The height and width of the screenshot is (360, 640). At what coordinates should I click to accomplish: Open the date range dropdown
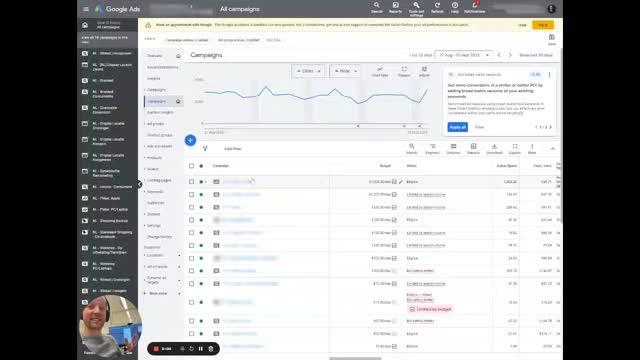click(x=464, y=55)
